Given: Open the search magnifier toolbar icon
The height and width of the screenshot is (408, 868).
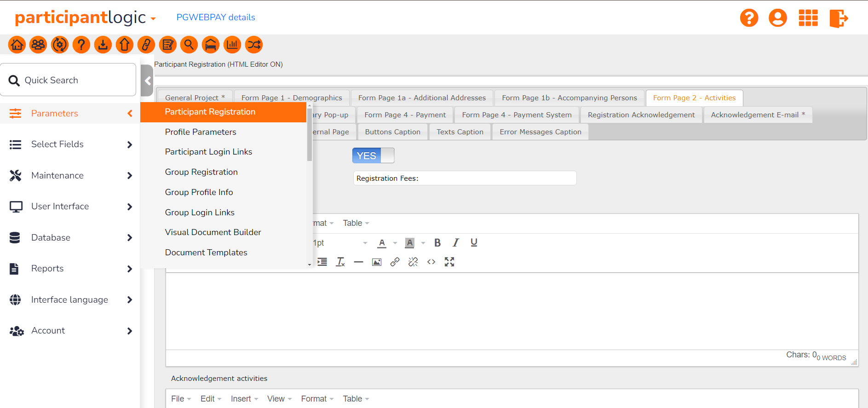Looking at the screenshot, I should click(189, 45).
